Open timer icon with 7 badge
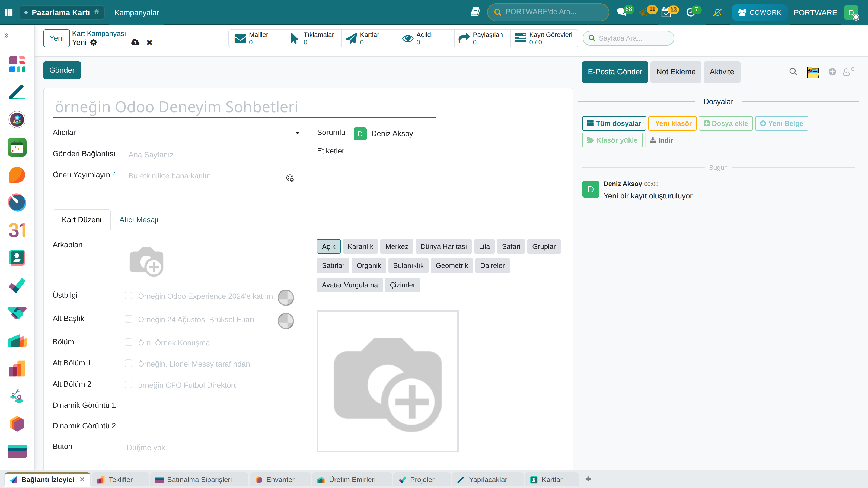 (691, 12)
